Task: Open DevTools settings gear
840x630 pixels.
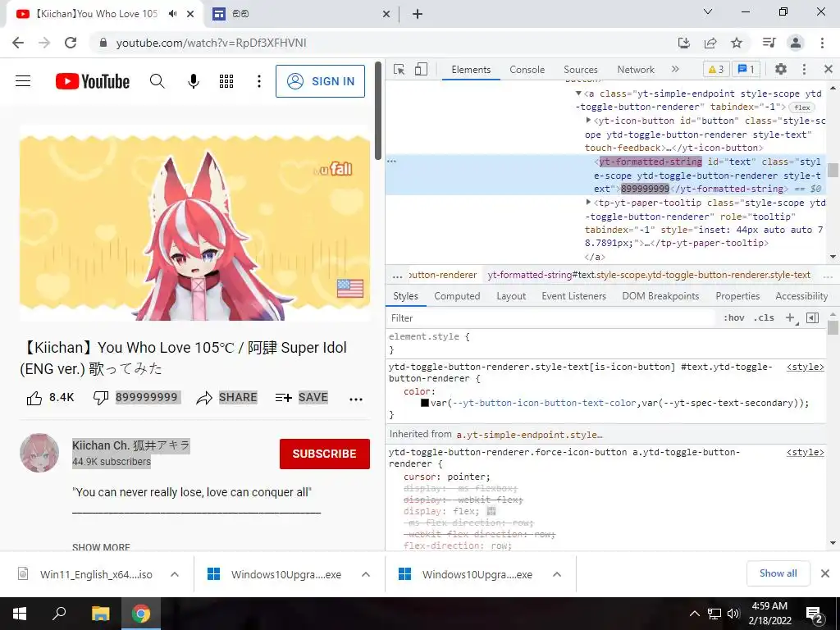Action: [781, 69]
